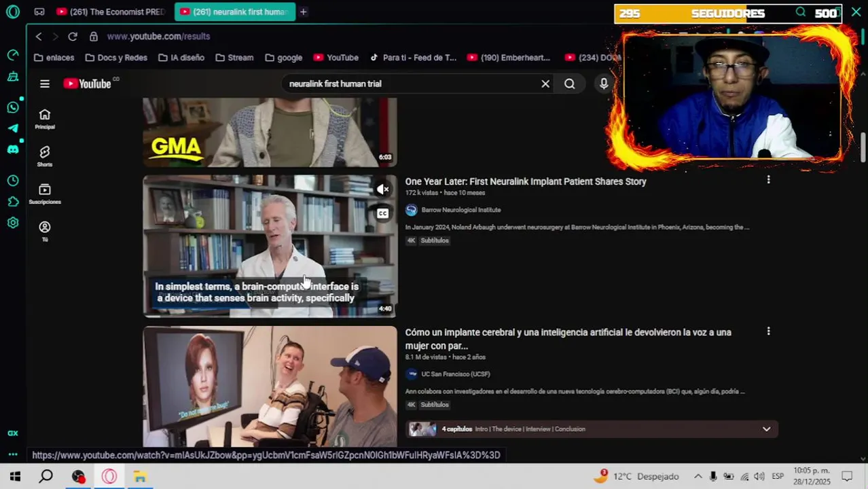Open the GX Corner gamepad tab icon
868x489 pixels.
[x=39, y=12]
